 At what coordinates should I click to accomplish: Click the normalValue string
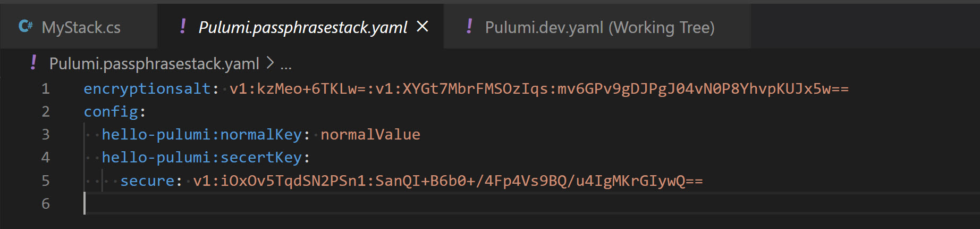click(x=370, y=134)
